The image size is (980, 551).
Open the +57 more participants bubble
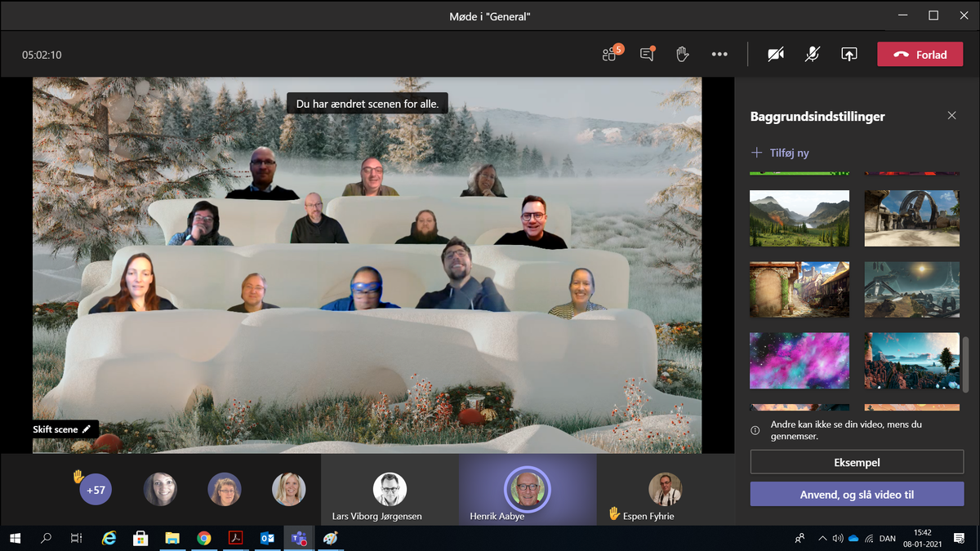(96, 490)
